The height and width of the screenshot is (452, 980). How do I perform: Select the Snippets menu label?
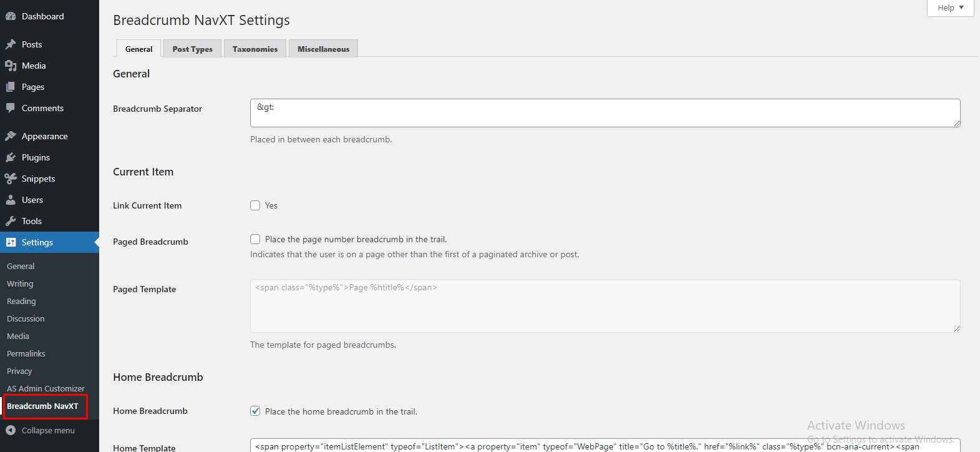[x=38, y=179]
